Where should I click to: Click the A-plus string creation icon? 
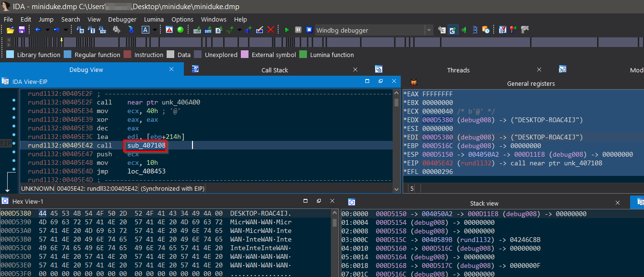pos(219,30)
